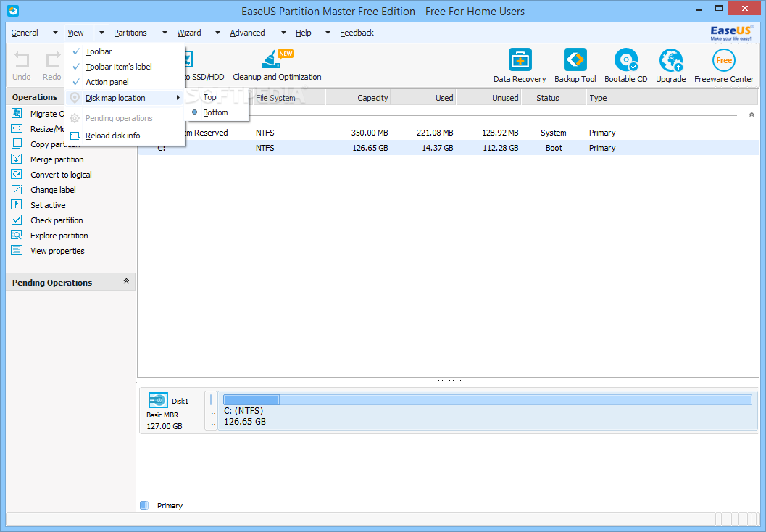
Task: Click the Boot status cell
Action: pos(554,148)
